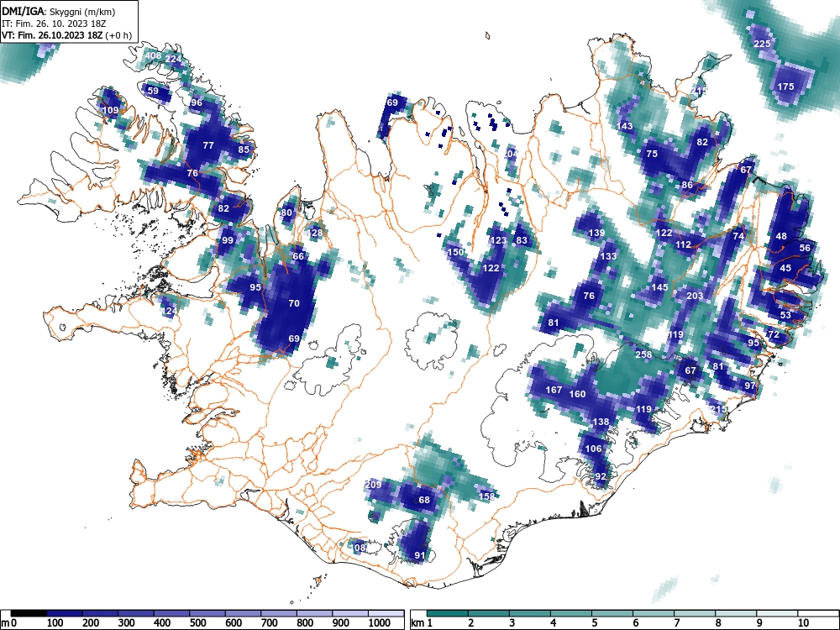Viewport: 840px width, 630px height.
Task: Click the map value '158'
Action: point(487,496)
